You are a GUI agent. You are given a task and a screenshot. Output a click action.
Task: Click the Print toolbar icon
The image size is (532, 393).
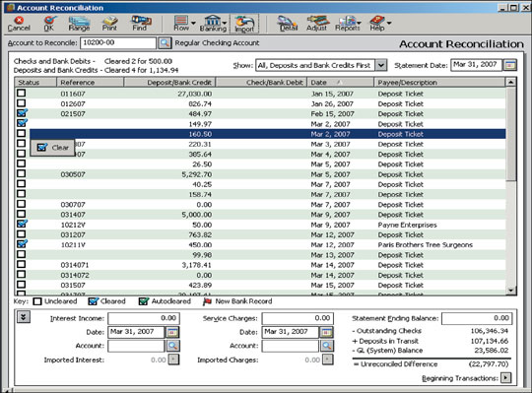[x=109, y=24]
